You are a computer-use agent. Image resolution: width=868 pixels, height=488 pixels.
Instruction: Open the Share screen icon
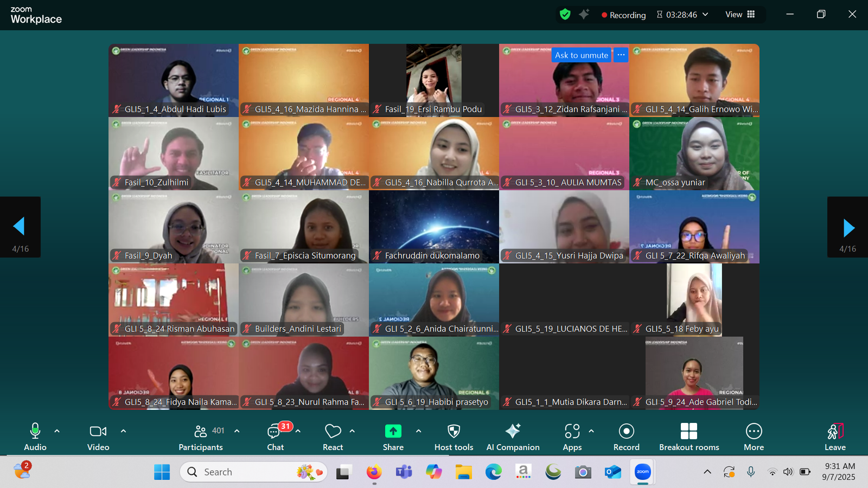click(x=393, y=432)
